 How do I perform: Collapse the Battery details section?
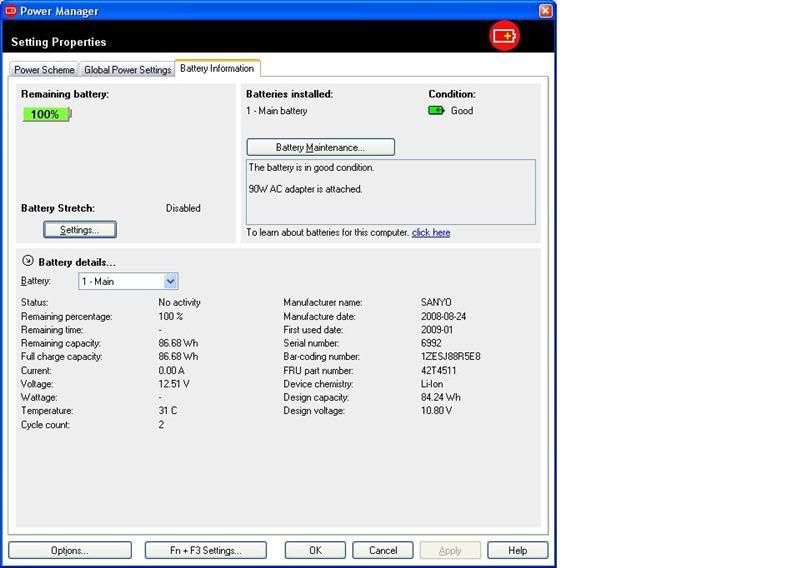pyautogui.click(x=28, y=261)
